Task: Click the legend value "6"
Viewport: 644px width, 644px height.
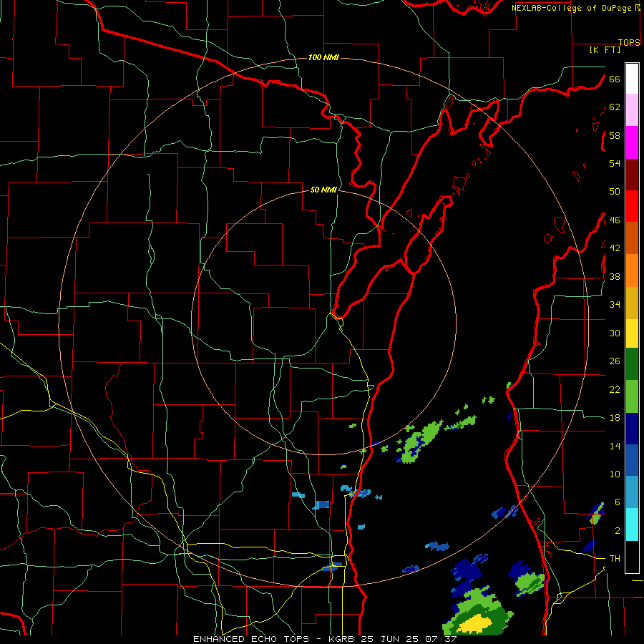Action: tap(618, 502)
